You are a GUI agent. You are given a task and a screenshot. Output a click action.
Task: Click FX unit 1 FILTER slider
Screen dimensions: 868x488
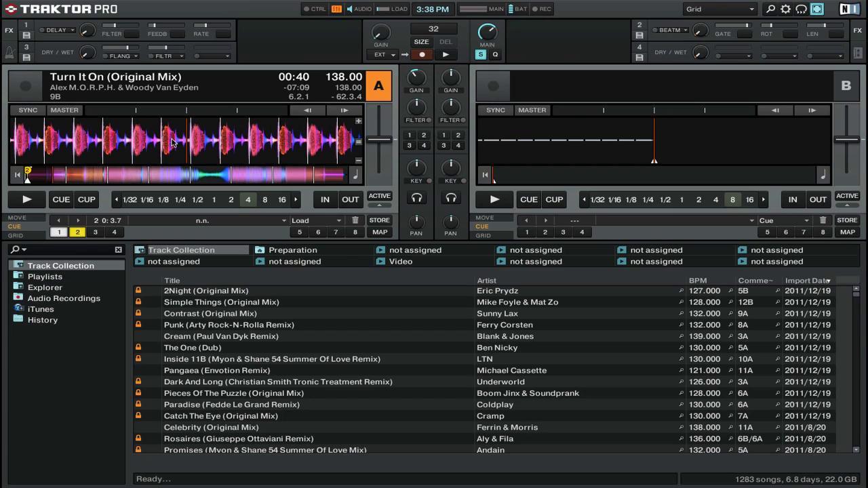pos(121,26)
